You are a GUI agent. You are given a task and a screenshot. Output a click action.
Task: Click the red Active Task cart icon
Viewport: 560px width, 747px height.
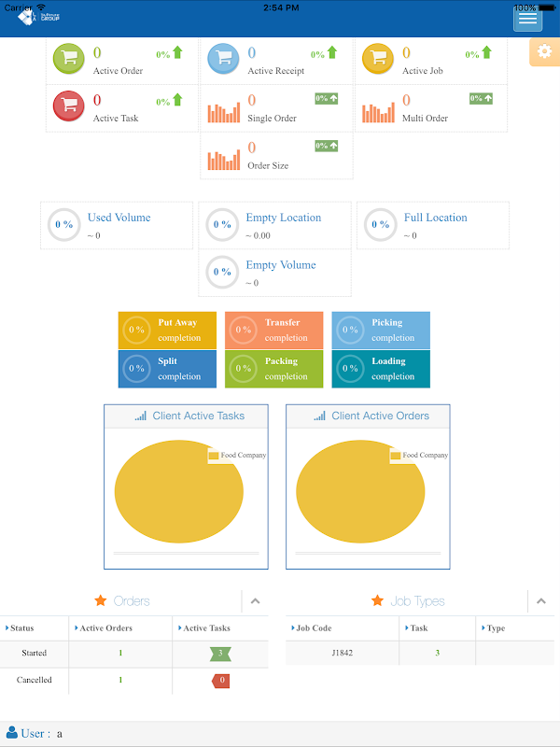68,106
